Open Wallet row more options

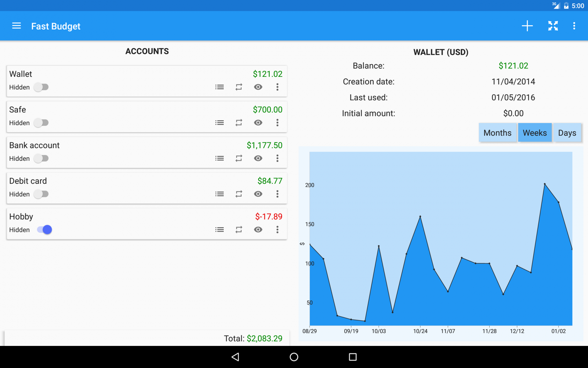coord(277,87)
